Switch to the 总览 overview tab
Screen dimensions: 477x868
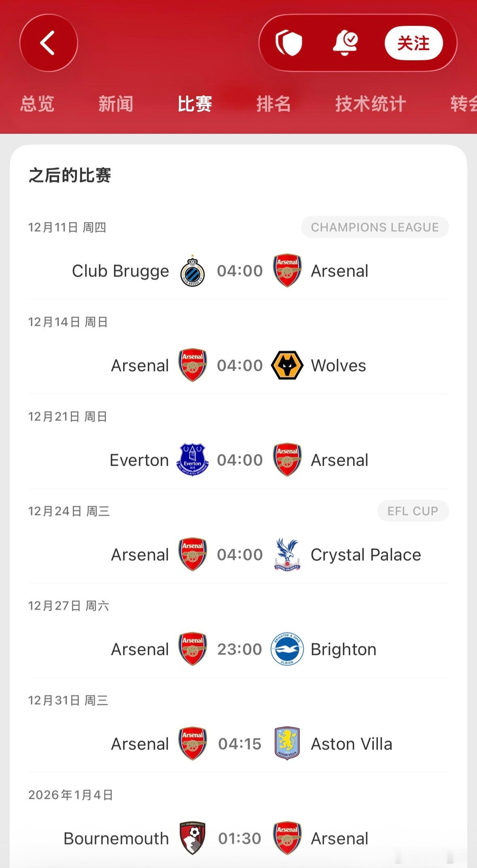coord(37,104)
